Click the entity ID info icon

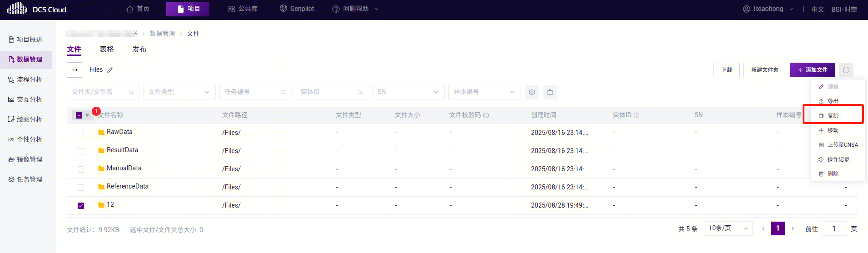click(x=636, y=115)
